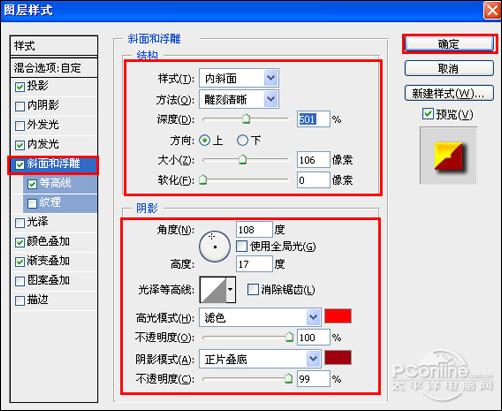Open the 高光模式 dropdown showing 滤色

click(260, 317)
